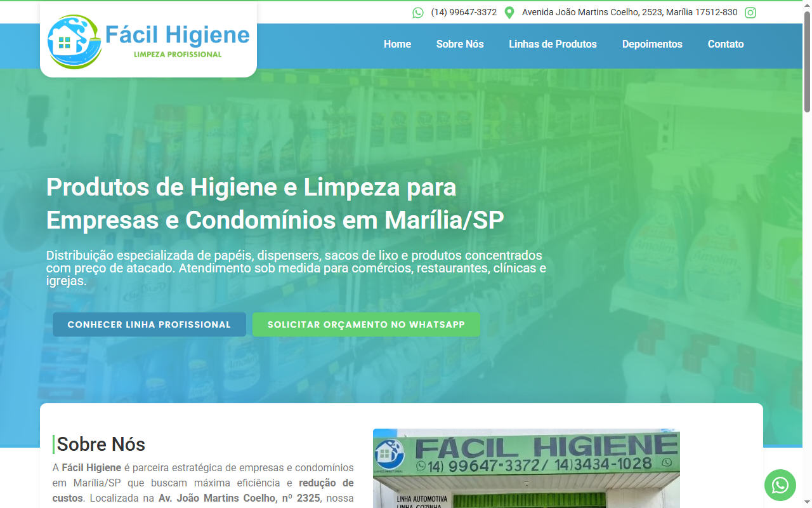The image size is (812, 508).
Task: Click Solicitar Orçamento no WhatsApp button
Action: tap(366, 324)
